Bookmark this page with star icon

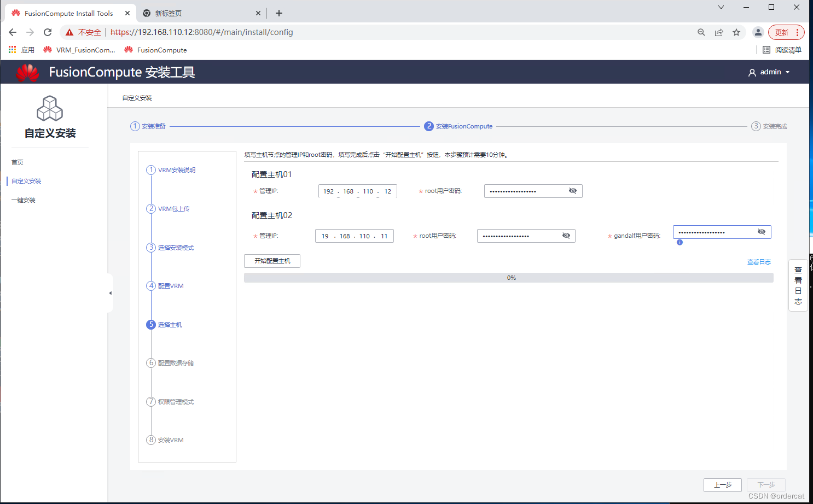tap(736, 32)
